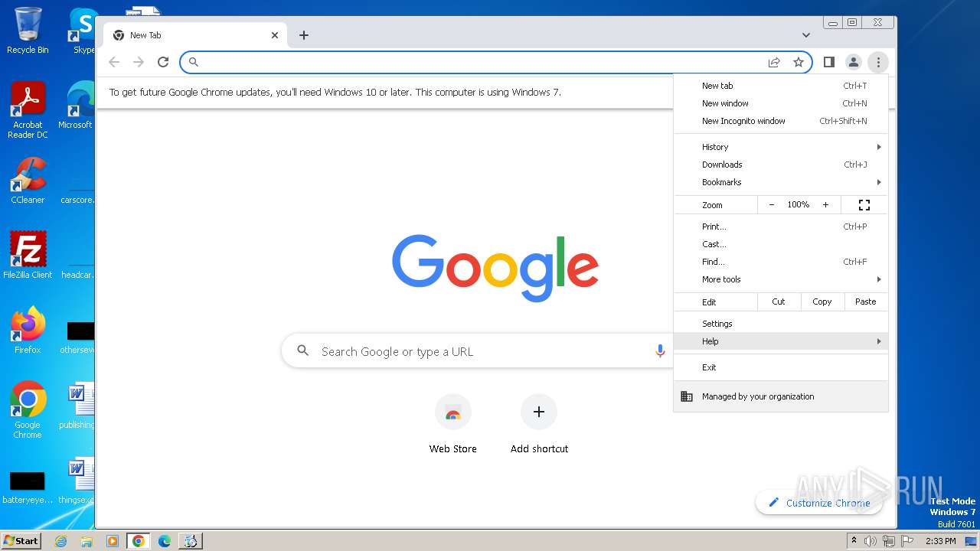Open Downloads from the menu

[x=781, y=165]
